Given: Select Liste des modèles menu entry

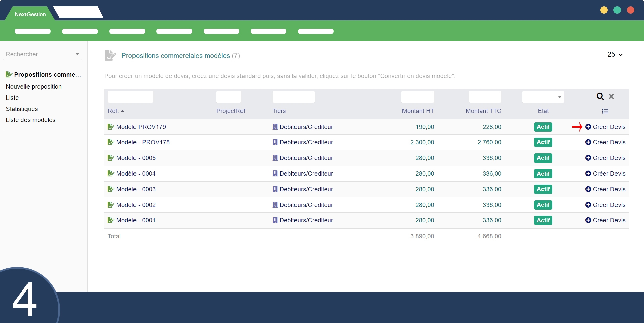Looking at the screenshot, I should pyautogui.click(x=31, y=120).
